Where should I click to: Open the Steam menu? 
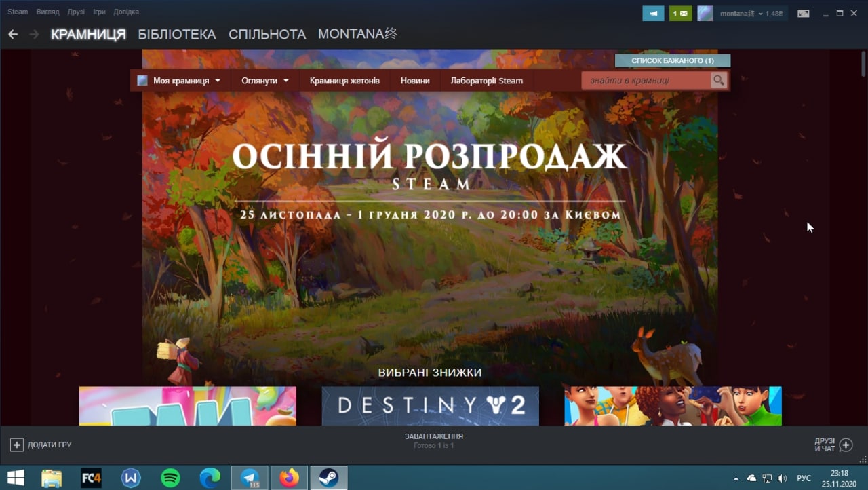tap(18, 12)
